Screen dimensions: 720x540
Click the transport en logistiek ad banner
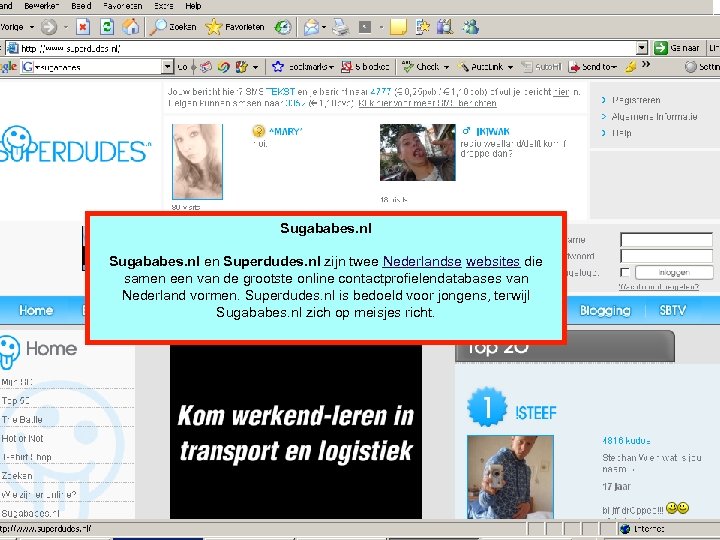tap(296, 433)
